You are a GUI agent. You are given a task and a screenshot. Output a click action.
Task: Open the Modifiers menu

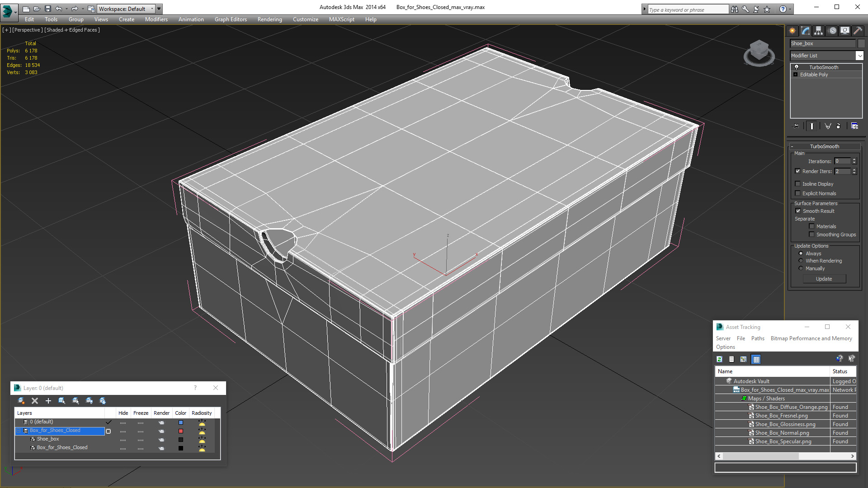click(x=156, y=19)
